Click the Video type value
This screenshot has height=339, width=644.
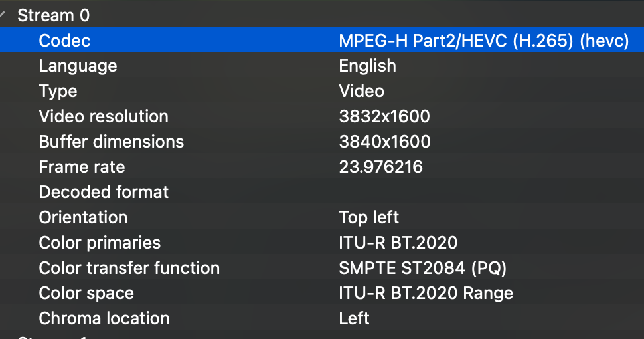361,91
